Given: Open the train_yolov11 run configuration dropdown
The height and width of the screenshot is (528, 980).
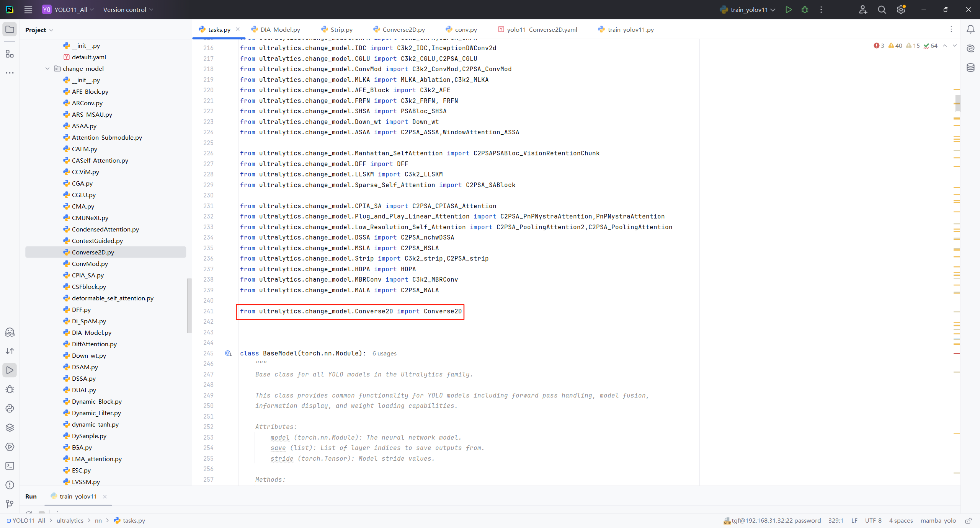Looking at the screenshot, I should 748,10.
